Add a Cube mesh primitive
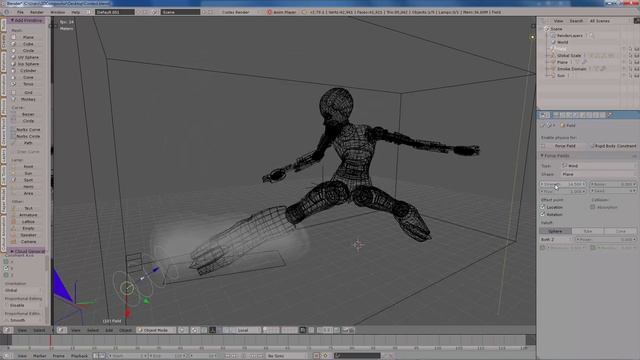 pos(28,44)
